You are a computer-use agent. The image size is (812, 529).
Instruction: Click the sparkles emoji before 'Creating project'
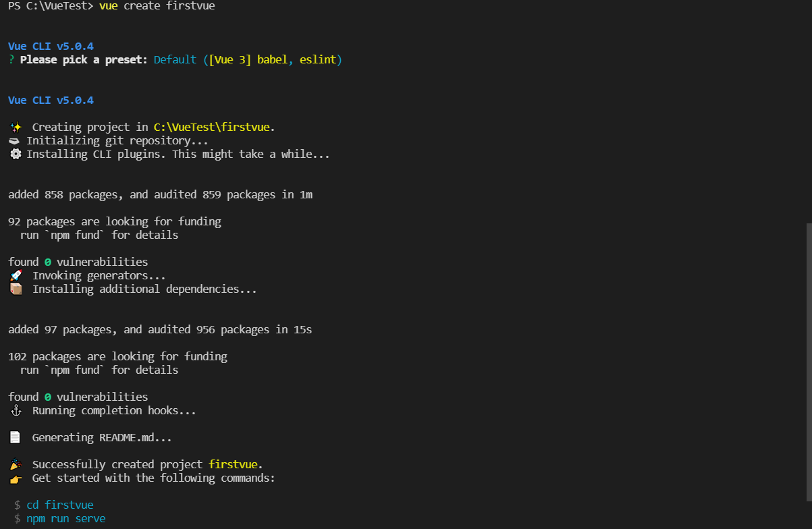pyautogui.click(x=16, y=128)
